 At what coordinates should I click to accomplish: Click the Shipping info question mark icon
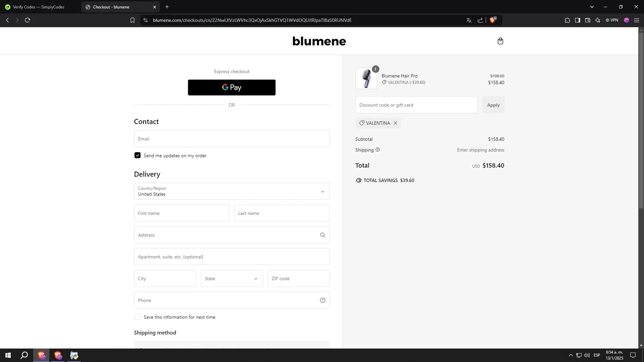[378, 150]
